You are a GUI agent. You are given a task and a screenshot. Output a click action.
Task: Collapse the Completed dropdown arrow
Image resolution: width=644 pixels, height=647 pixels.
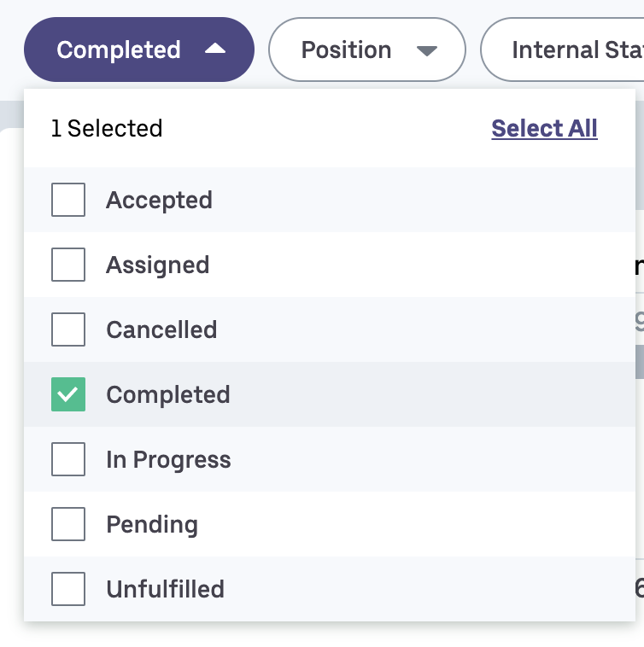(215, 50)
